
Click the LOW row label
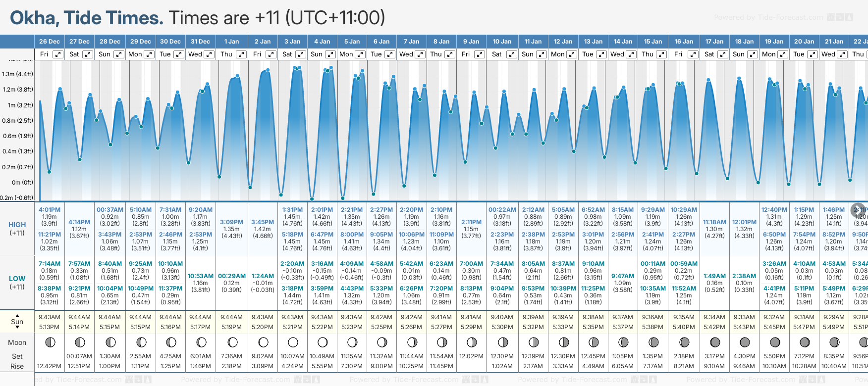17,279
